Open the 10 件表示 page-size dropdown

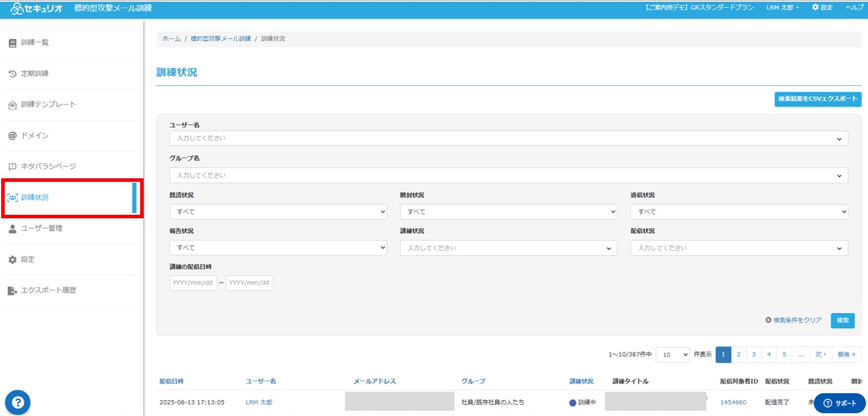coord(672,354)
